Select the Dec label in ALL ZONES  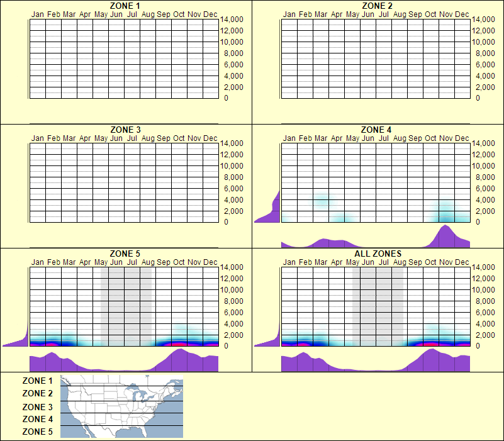tap(462, 262)
